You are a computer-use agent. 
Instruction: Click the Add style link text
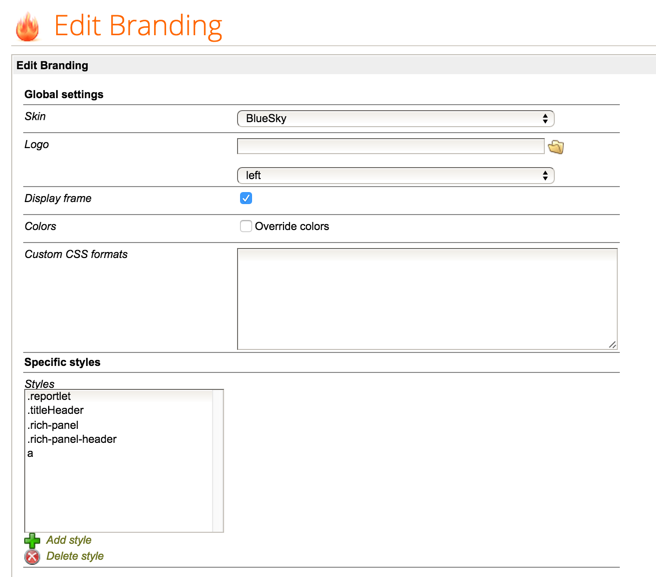[x=68, y=540]
